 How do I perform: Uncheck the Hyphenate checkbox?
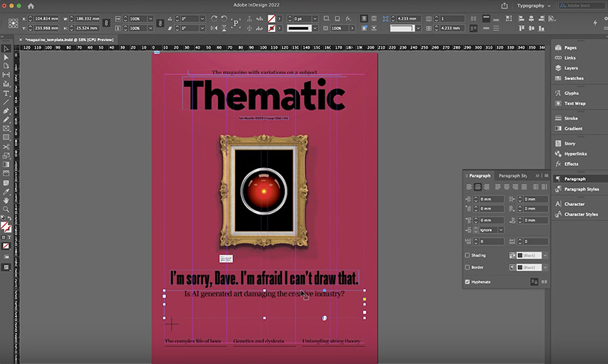click(x=468, y=282)
